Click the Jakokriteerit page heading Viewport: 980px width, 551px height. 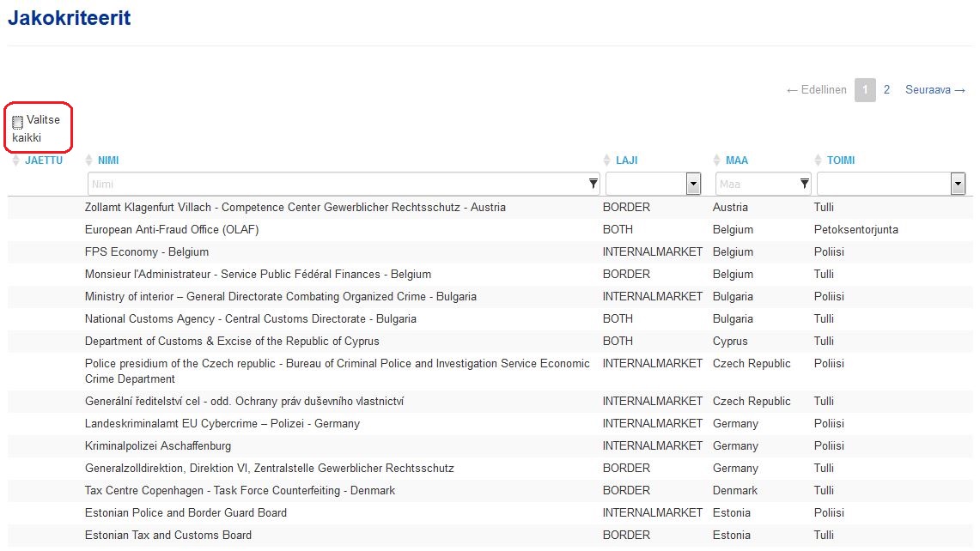tap(69, 17)
